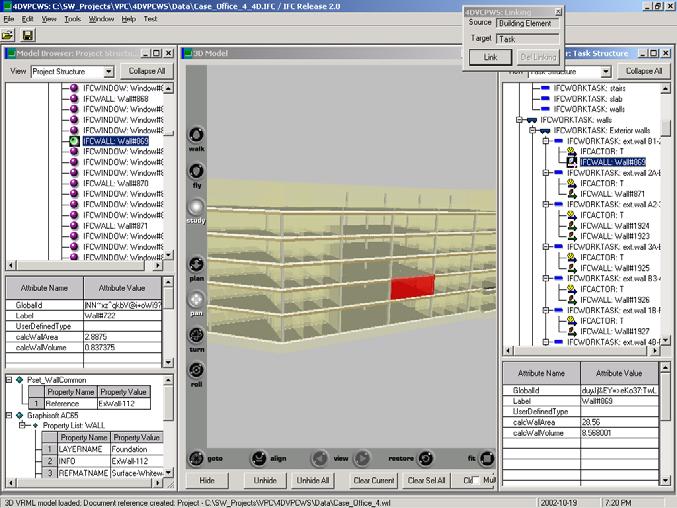Click the fit view icon
Viewport: 677px width, 508px height.
(x=487, y=458)
